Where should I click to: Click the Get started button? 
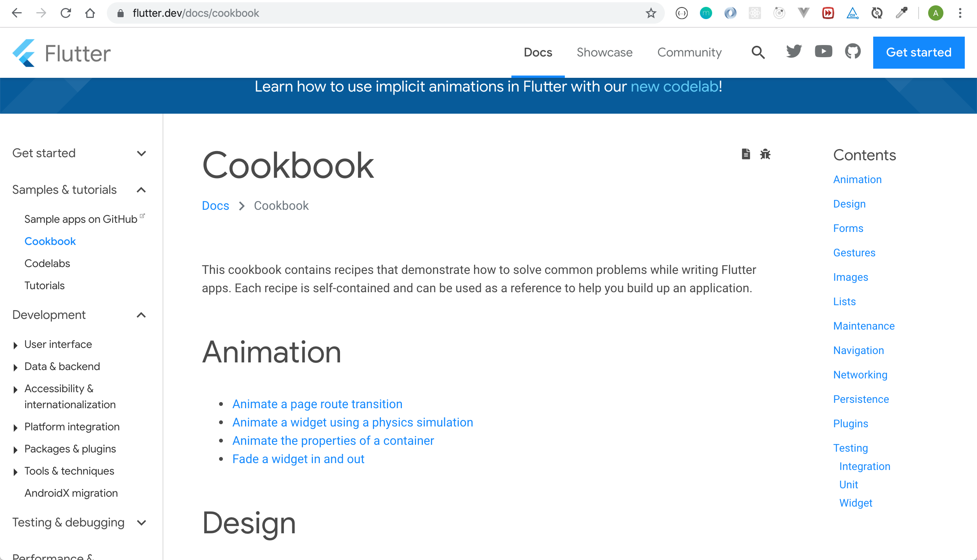[x=919, y=52]
